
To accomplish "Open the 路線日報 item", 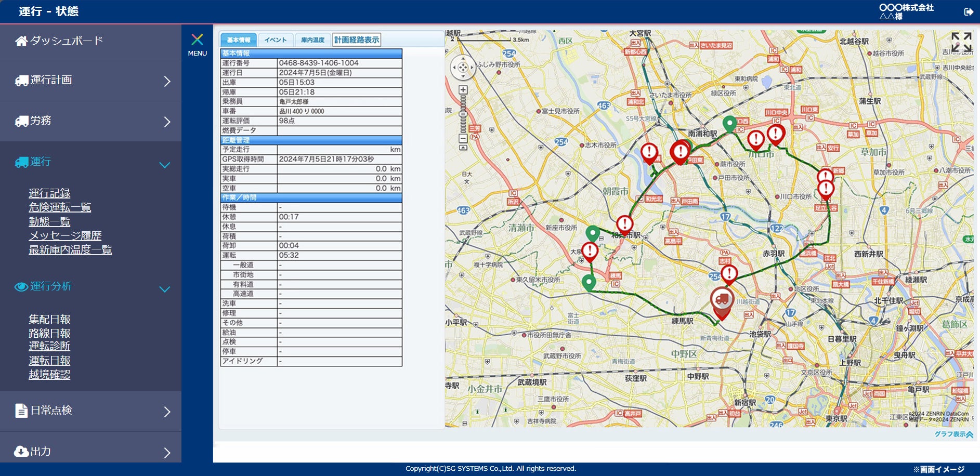I will [49, 334].
